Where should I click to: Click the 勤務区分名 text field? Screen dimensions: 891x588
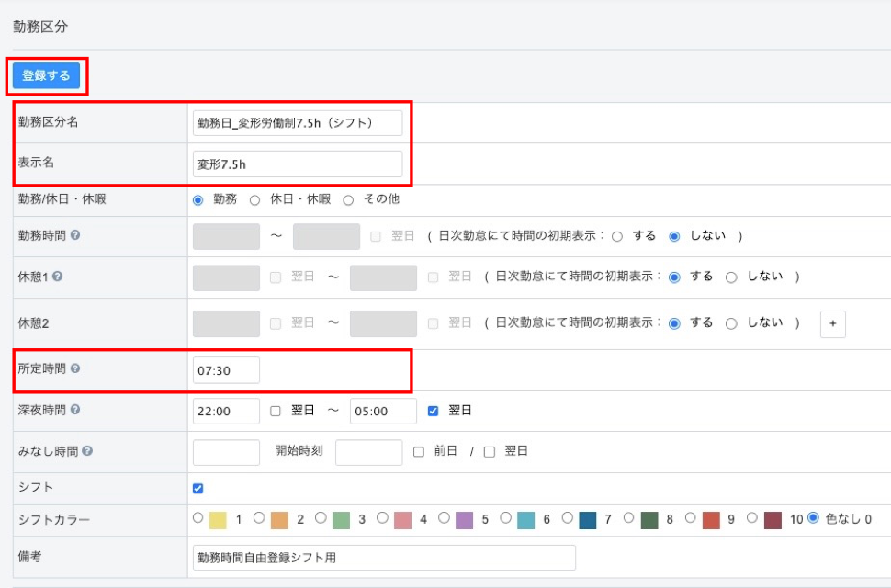pos(298,123)
